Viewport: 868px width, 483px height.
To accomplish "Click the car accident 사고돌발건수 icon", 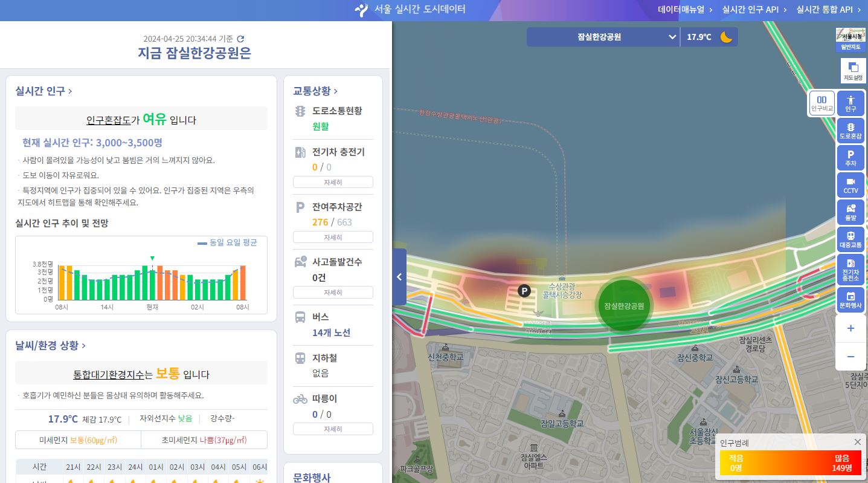I will point(300,262).
